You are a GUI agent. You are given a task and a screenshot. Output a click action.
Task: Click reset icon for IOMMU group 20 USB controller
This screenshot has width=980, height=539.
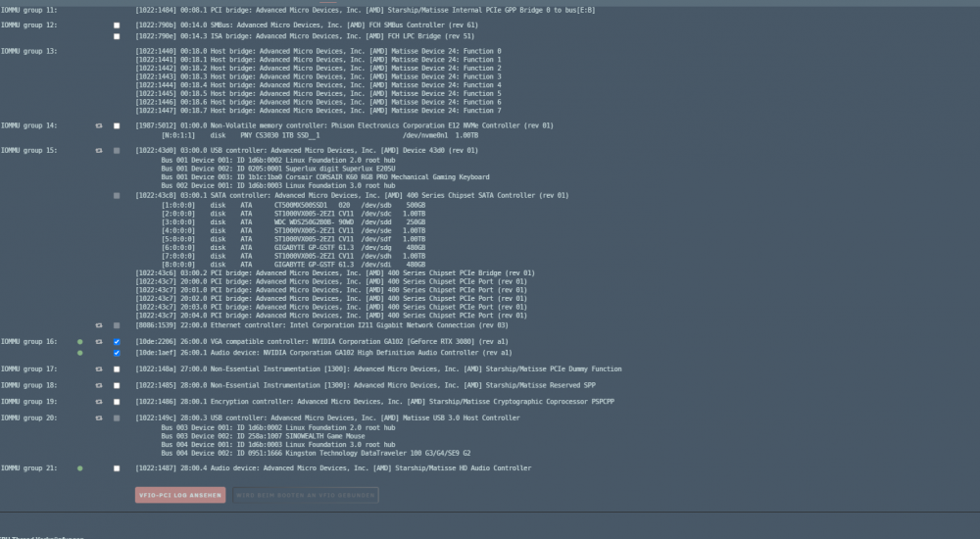click(x=99, y=418)
